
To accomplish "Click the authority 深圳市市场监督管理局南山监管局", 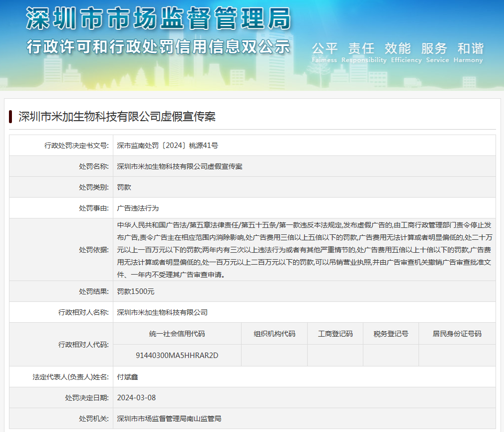I will [x=169, y=419].
